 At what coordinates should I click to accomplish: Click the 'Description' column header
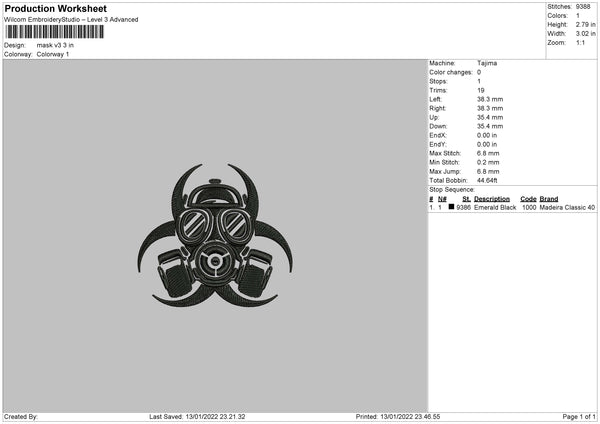(x=492, y=199)
